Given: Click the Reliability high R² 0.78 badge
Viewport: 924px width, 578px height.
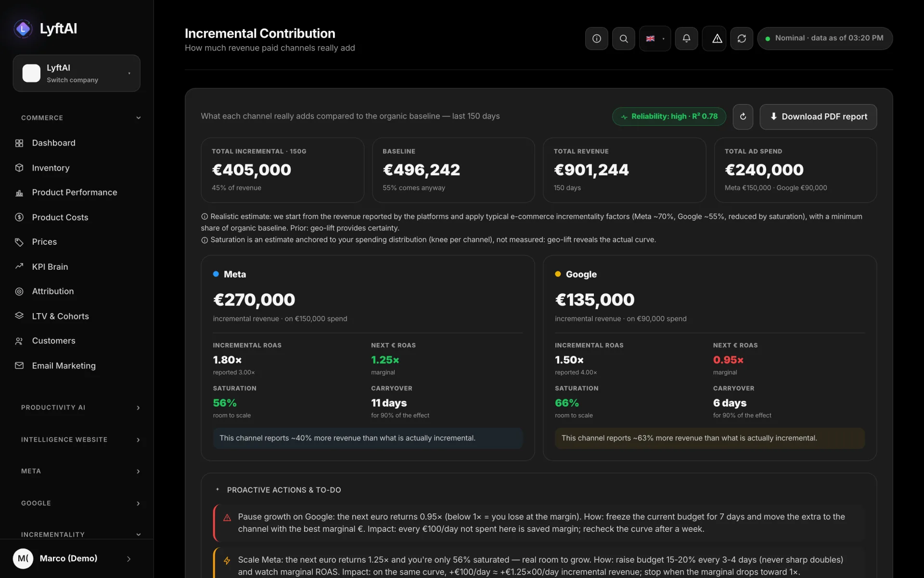Looking at the screenshot, I should (669, 117).
